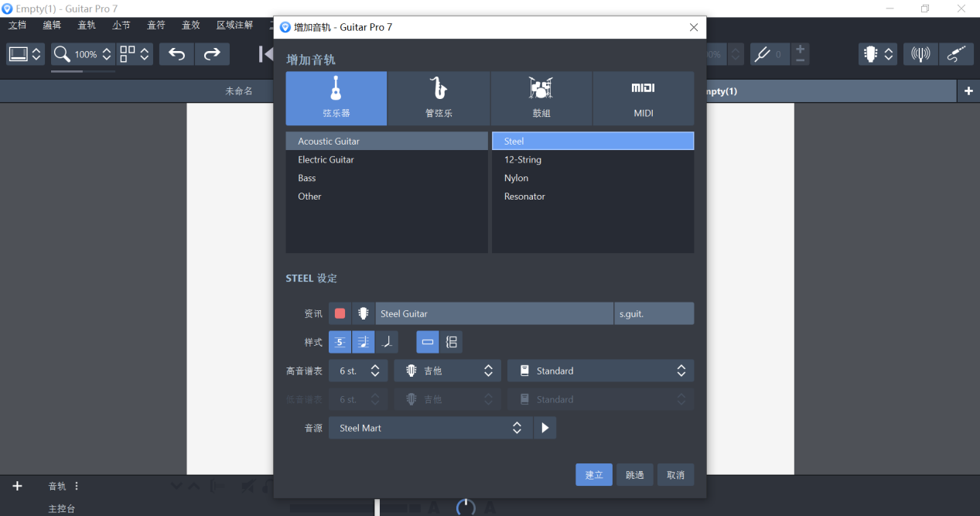Select Electric Guitar in instrument list
This screenshot has height=516, width=980.
326,159
